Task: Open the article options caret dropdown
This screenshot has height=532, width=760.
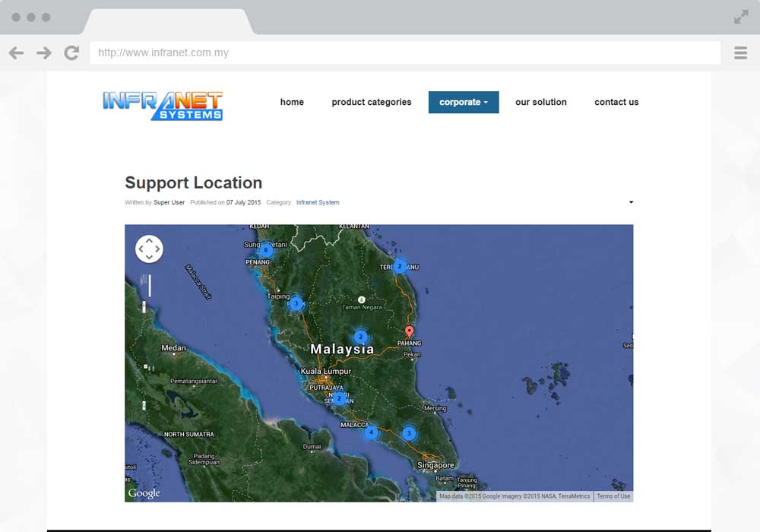Action: (631, 202)
